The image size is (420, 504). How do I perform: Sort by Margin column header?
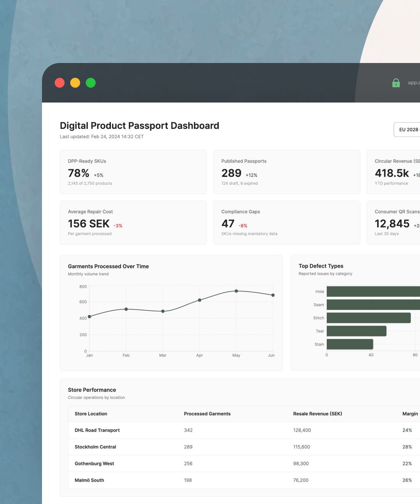coord(410,414)
